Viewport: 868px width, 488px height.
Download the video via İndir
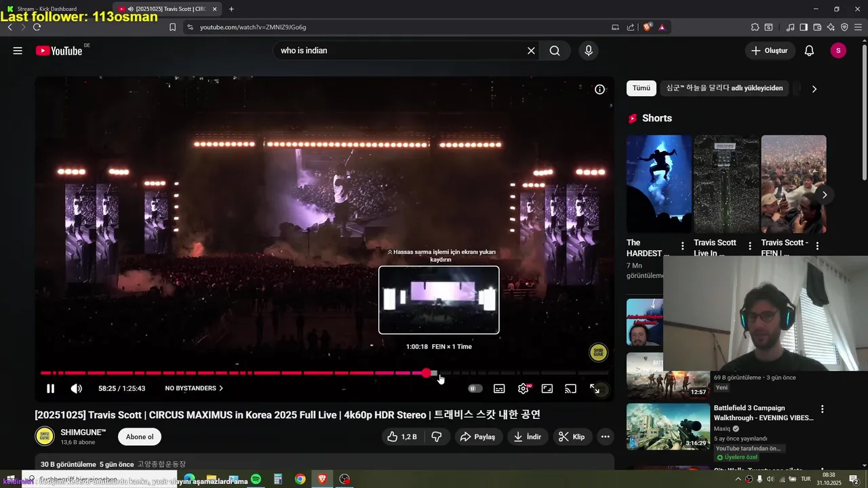coord(527,436)
